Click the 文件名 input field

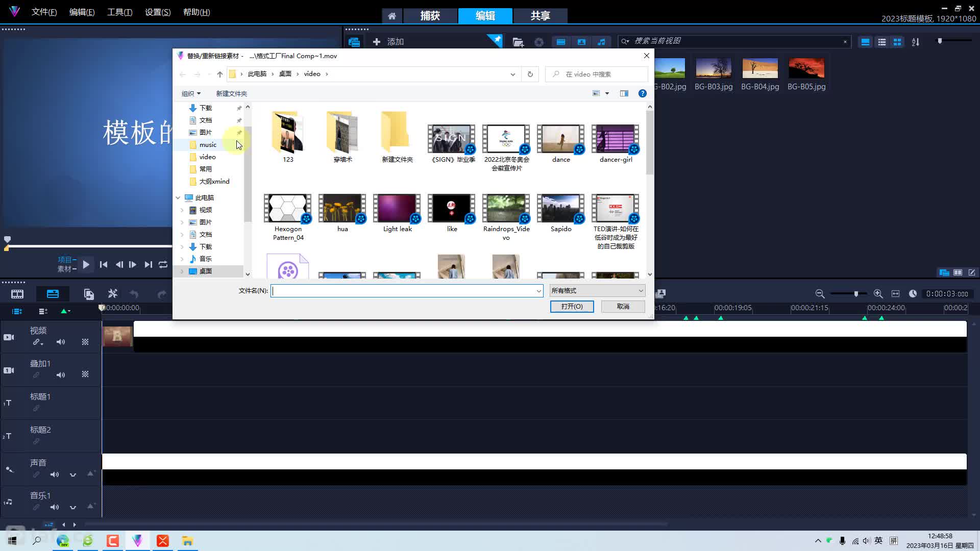[x=406, y=291]
